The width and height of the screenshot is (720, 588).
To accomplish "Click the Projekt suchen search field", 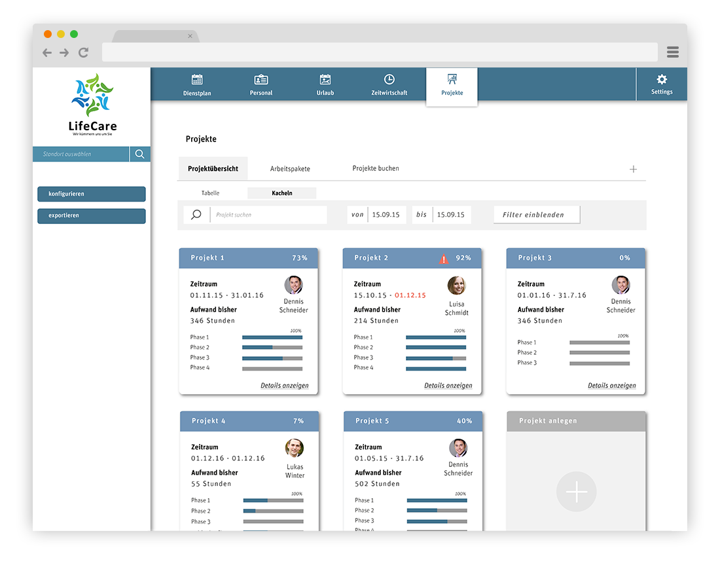I will pos(268,215).
